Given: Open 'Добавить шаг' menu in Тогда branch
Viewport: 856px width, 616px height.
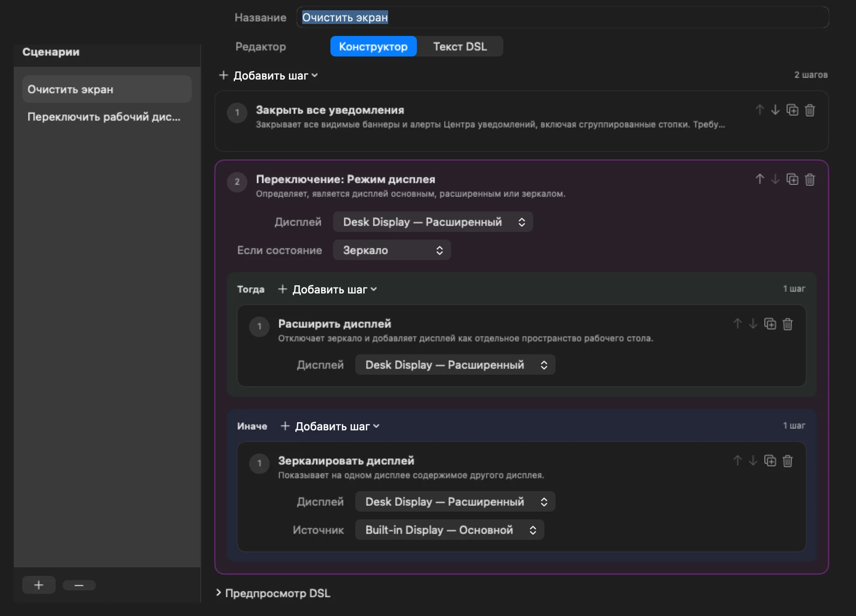Looking at the screenshot, I should coord(328,290).
